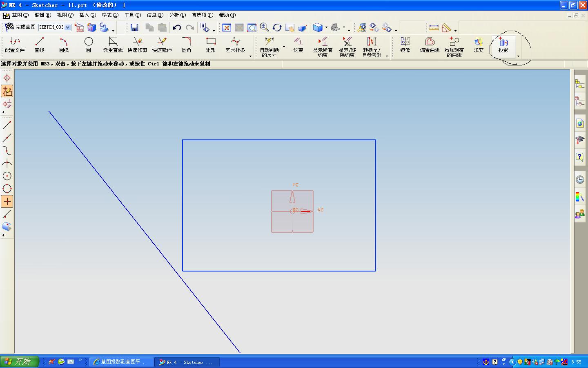The image size is (588, 368).
Task: Undo the last action
Action: (177, 27)
